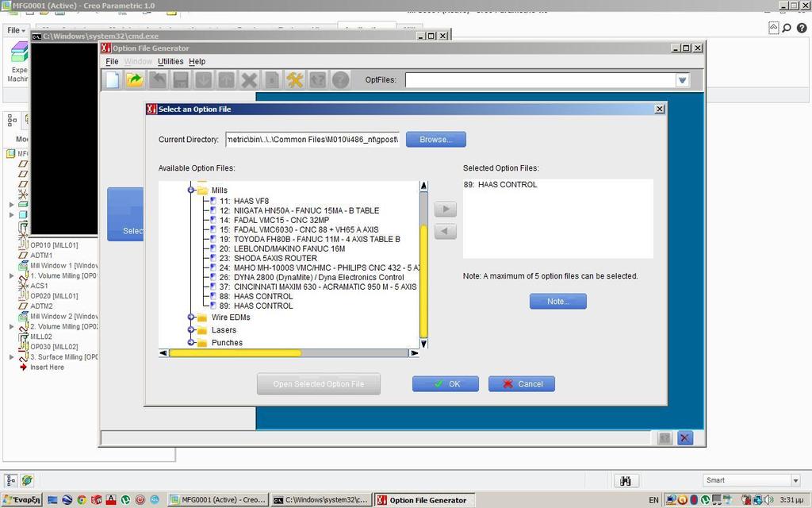Viewport: 812px width, 508px height.
Task: Click the Cancel button
Action: (x=522, y=384)
